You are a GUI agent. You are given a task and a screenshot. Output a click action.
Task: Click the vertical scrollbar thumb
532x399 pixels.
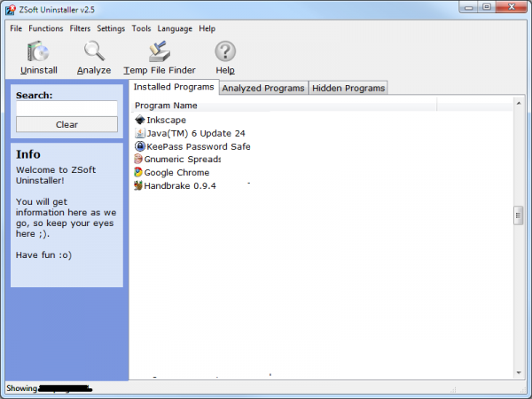pos(518,215)
